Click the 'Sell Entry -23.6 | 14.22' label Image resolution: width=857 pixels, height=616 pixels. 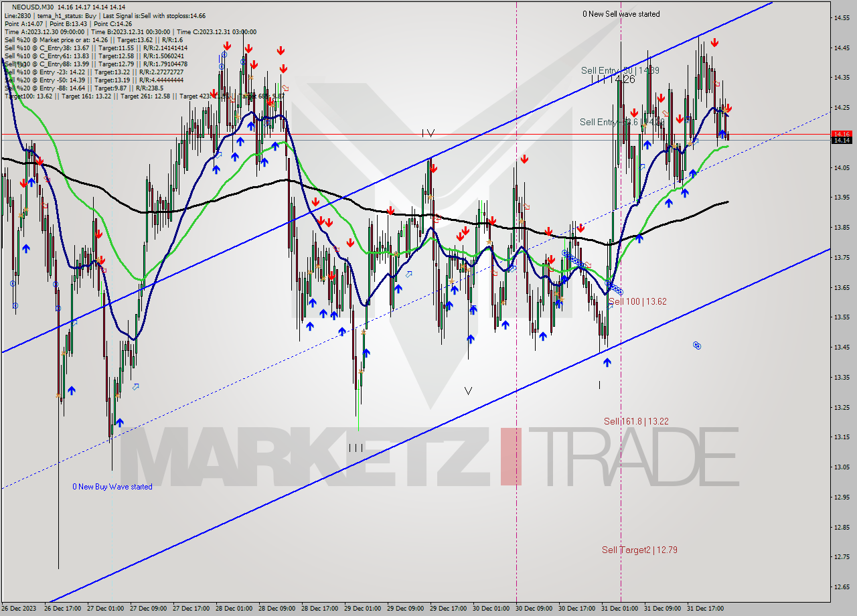point(621,122)
